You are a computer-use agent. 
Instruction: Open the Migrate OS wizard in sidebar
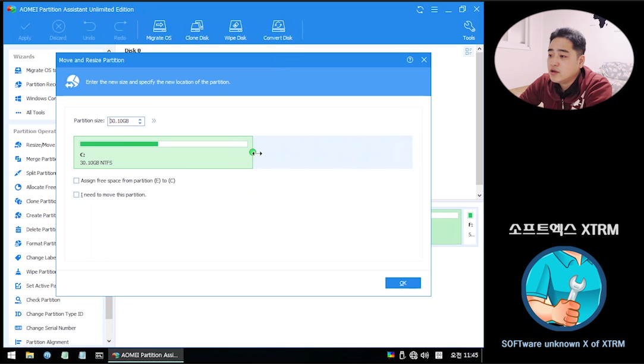(x=35, y=70)
